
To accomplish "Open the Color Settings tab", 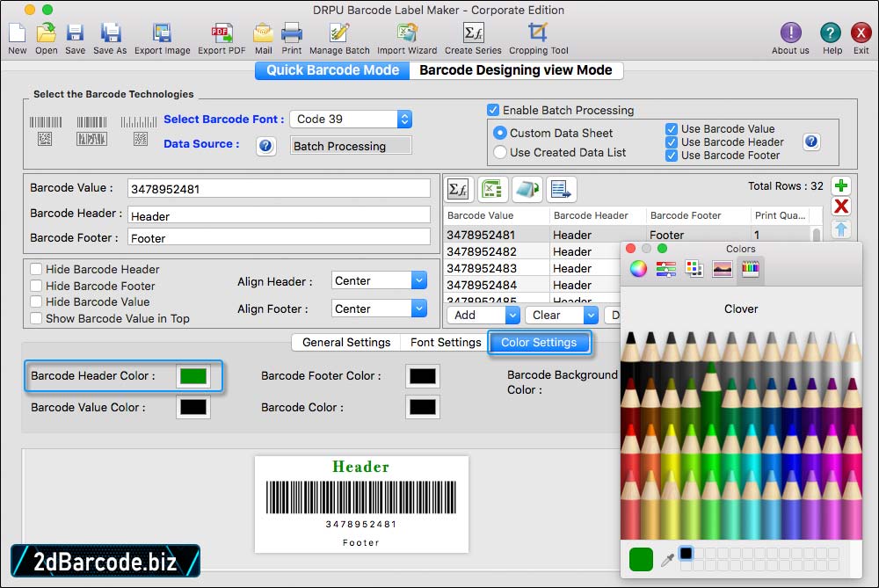I will coord(539,342).
